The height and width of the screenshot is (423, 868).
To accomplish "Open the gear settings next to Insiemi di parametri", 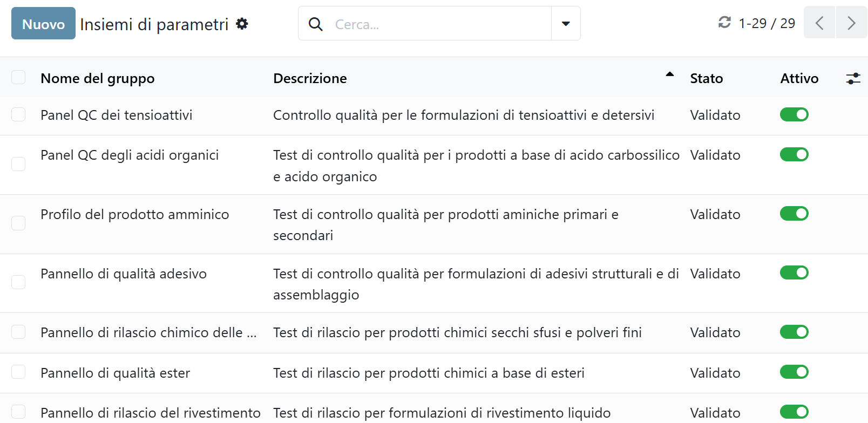I will (242, 24).
